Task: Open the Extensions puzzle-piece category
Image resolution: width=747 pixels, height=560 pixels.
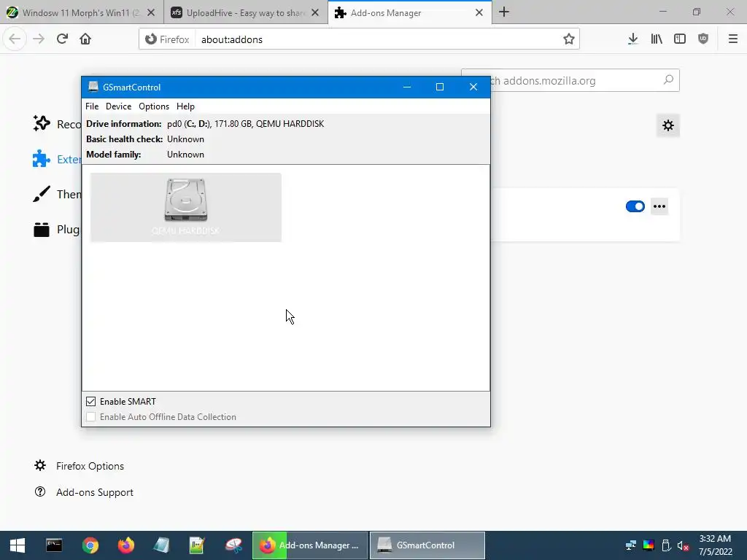Action: [x=57, y=159]
